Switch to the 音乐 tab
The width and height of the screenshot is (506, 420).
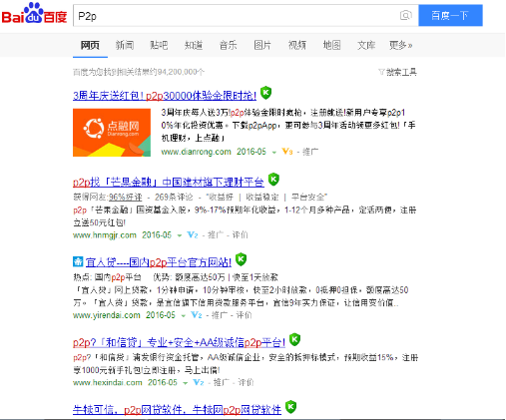click(x=229, y=45)
